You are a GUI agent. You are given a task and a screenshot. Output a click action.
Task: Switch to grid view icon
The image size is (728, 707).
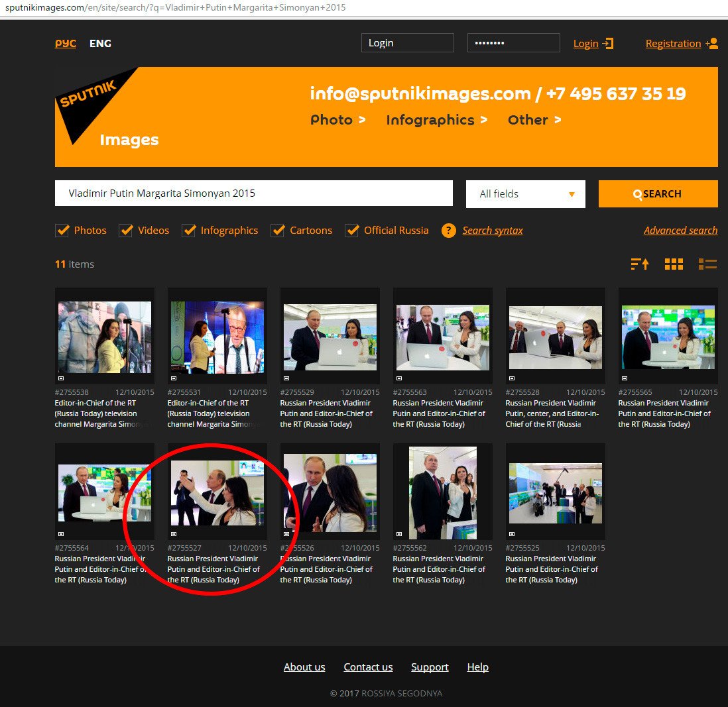pyautogui.click(x=673, y=264)
